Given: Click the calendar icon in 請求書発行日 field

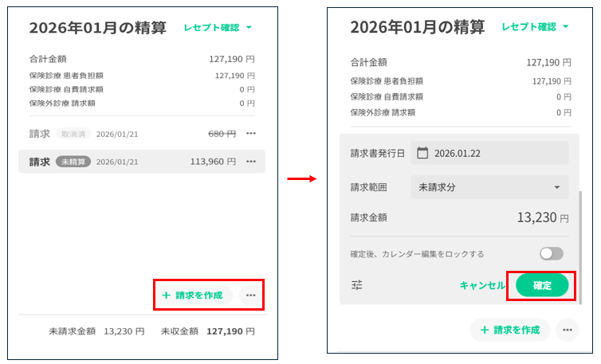Looking at the screenshot, I should (422, 153).
